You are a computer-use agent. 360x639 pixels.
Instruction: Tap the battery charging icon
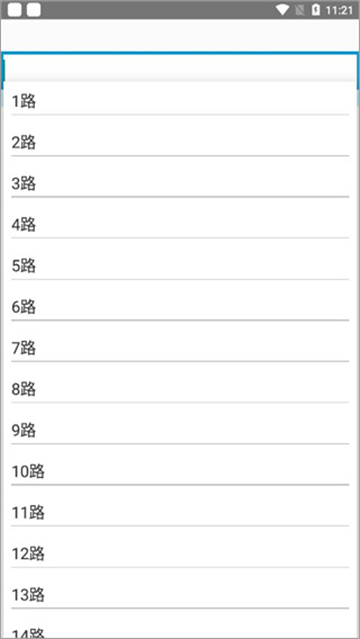316,10
